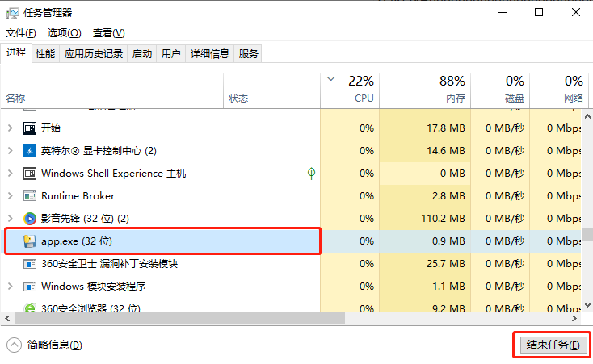593x364 pixels.
Task: Click the 影音先锋 player icon
Action: tap(30, 218)
